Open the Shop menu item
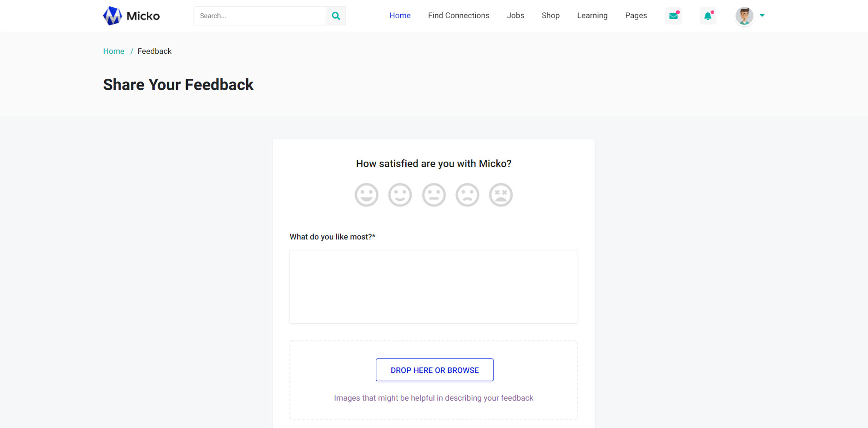Image resolution: width=868 pixels, height=428 pixels. (550, 15)
